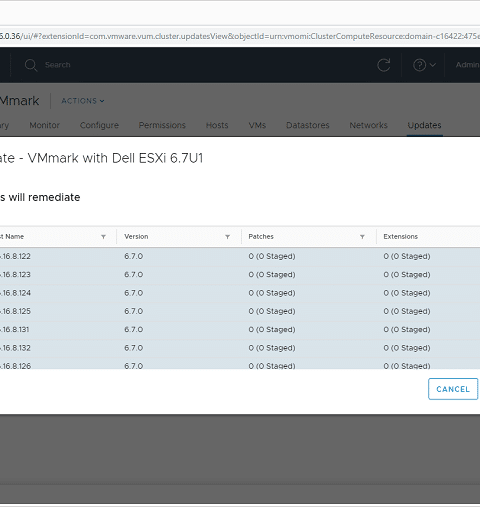480x507 pixels.
Task: Open the Permissions tab
Action: point(162,125)
